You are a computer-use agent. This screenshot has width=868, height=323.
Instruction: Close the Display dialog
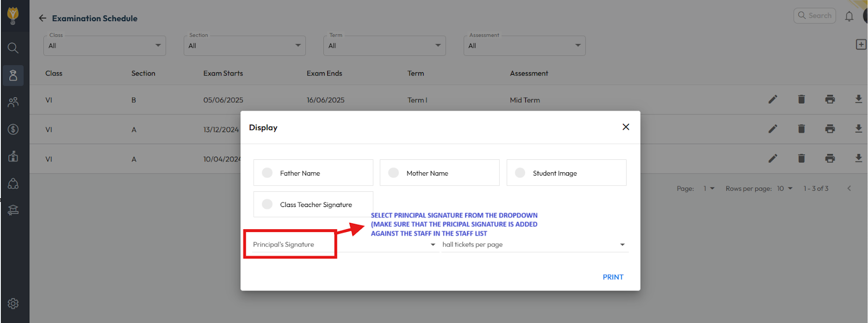click(626, 127)
